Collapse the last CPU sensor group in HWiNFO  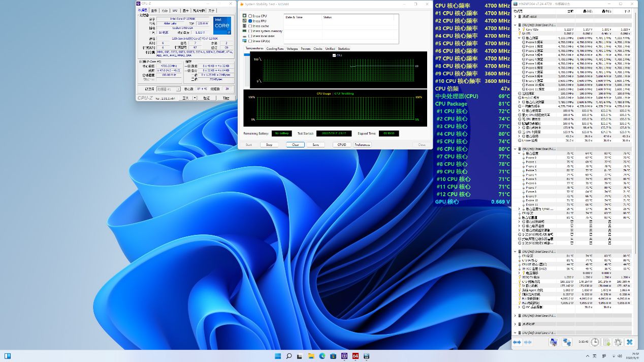coord(516,333)
